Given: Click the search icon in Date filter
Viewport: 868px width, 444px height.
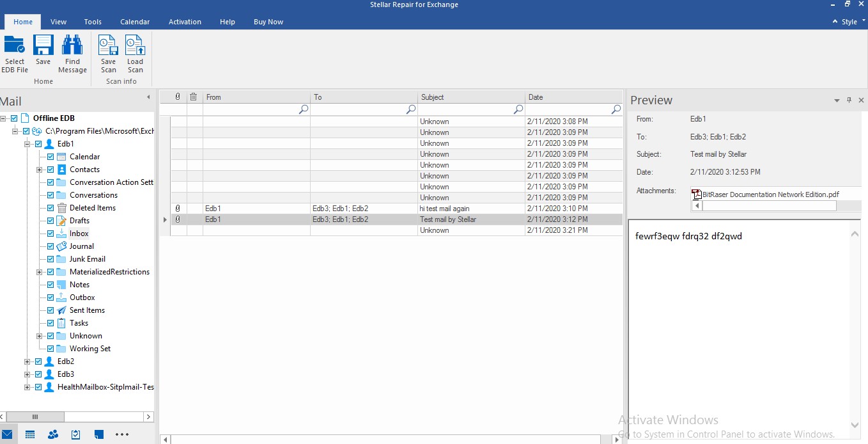Looking at the screenshot, I should (x=616, y=109).
